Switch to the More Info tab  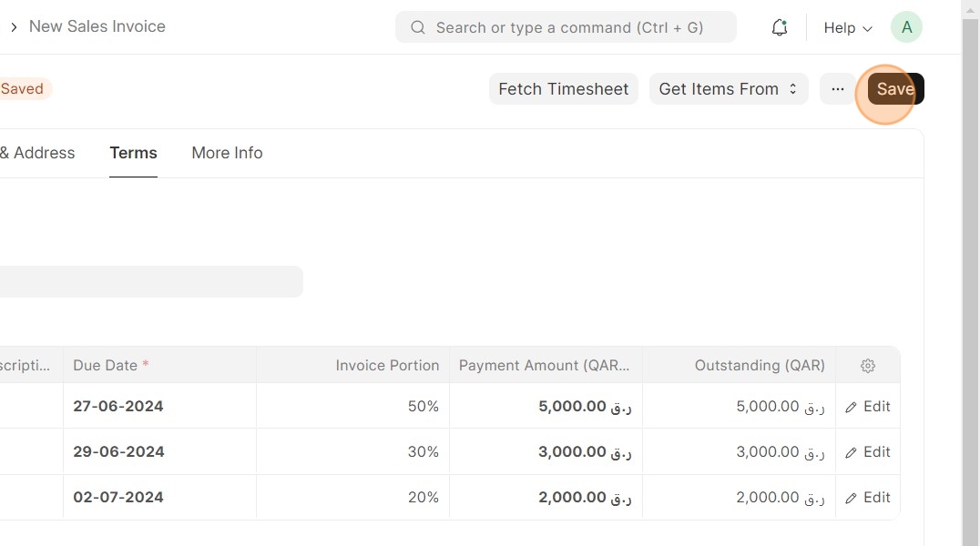click(x=227, y=153)
